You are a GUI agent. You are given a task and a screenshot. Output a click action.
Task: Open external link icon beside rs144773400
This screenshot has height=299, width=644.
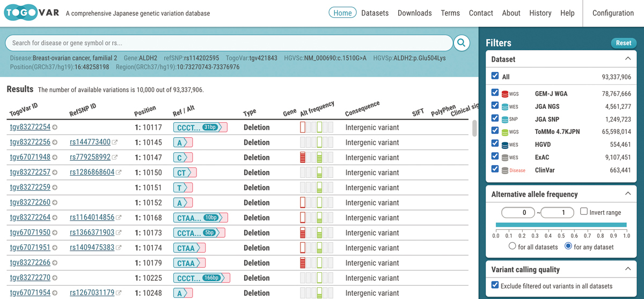coord(115,143)
